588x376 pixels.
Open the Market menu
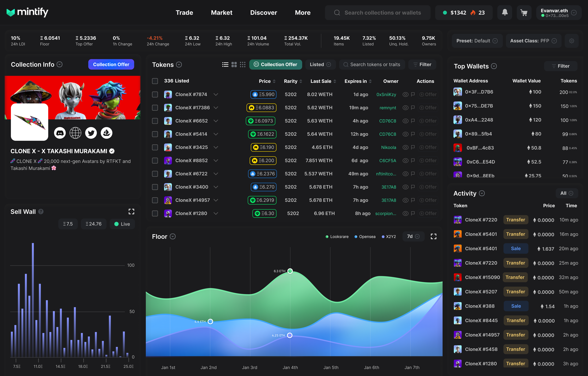click(x=222, y=12)
